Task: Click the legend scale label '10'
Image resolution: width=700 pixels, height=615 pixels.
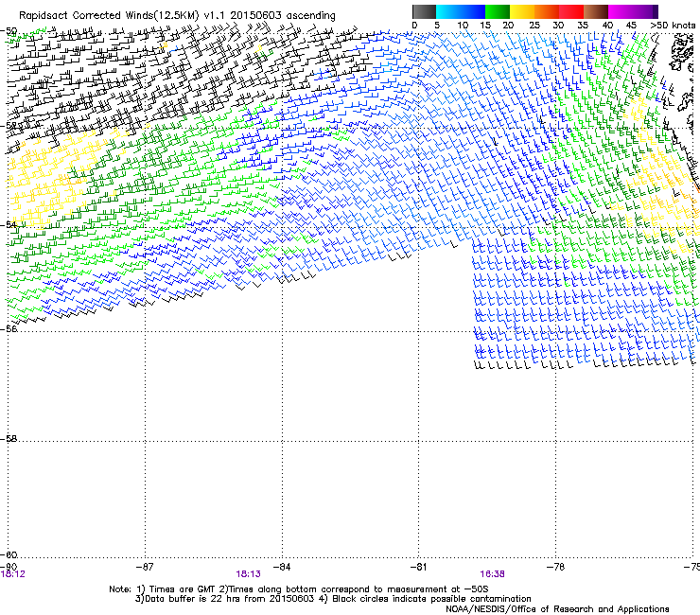Action: [463, 26]
